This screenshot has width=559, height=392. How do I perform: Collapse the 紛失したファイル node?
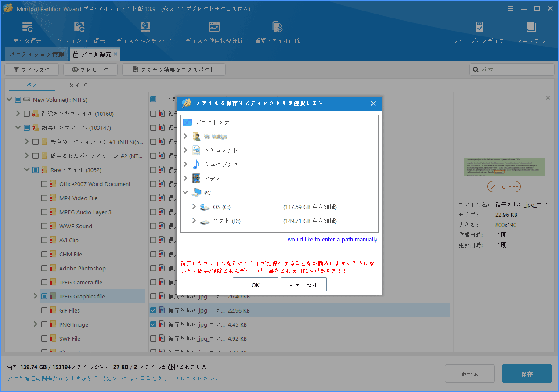pyautogui.click(x=18, y=128)
